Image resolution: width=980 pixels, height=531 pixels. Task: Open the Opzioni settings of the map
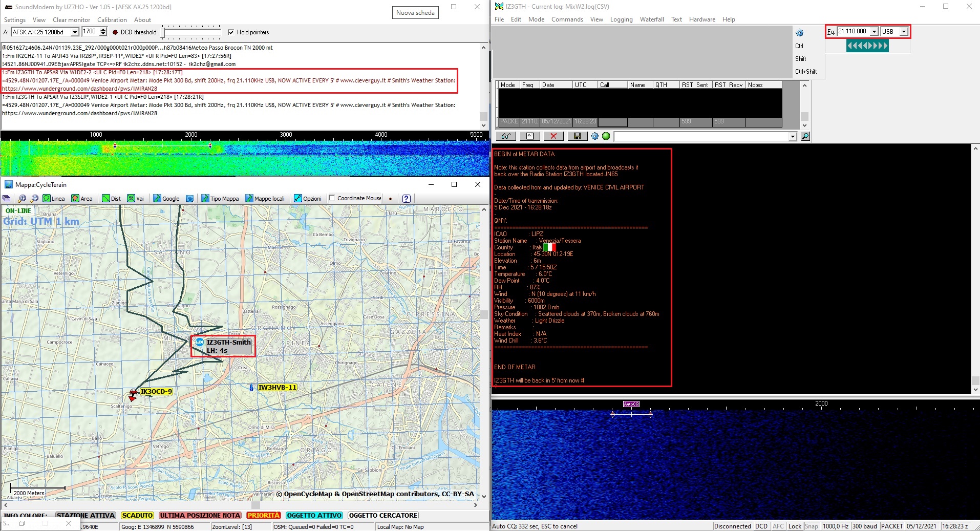[308, 199]
